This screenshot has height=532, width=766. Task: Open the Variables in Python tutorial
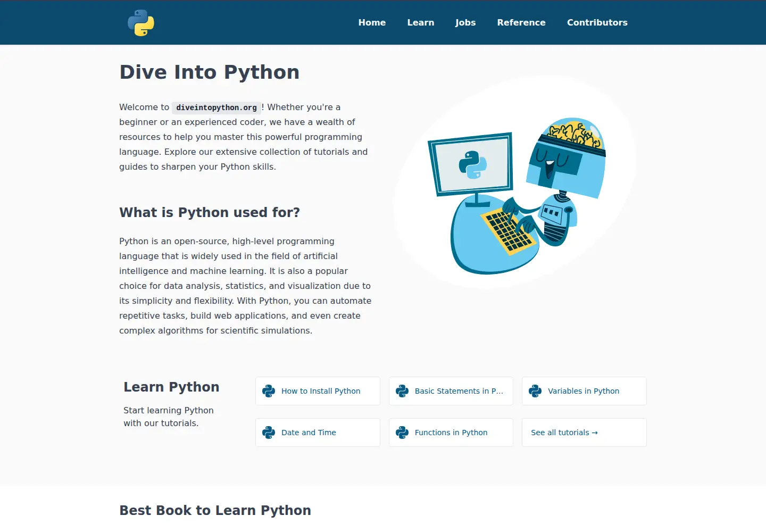click(x=584, y=391)
